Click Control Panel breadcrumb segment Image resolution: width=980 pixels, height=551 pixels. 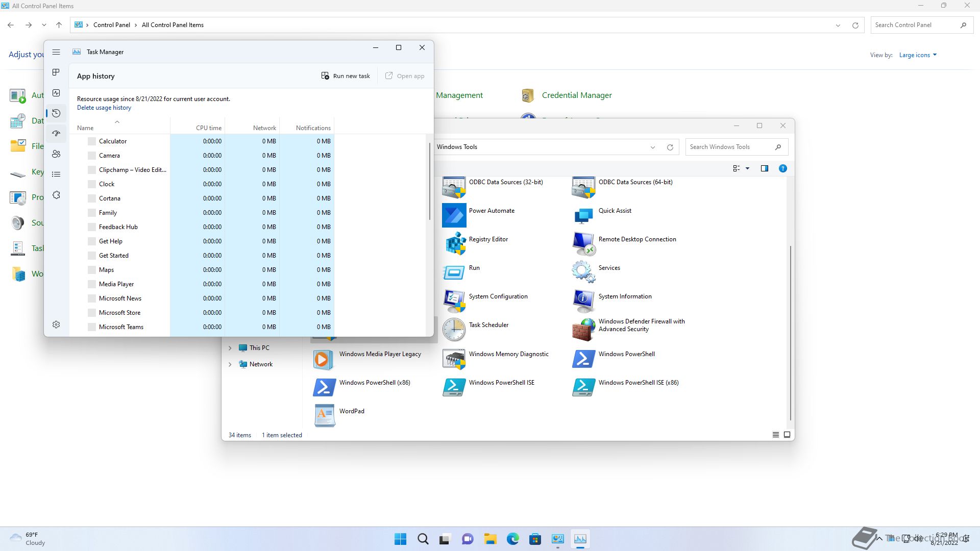tap(112, 25)
